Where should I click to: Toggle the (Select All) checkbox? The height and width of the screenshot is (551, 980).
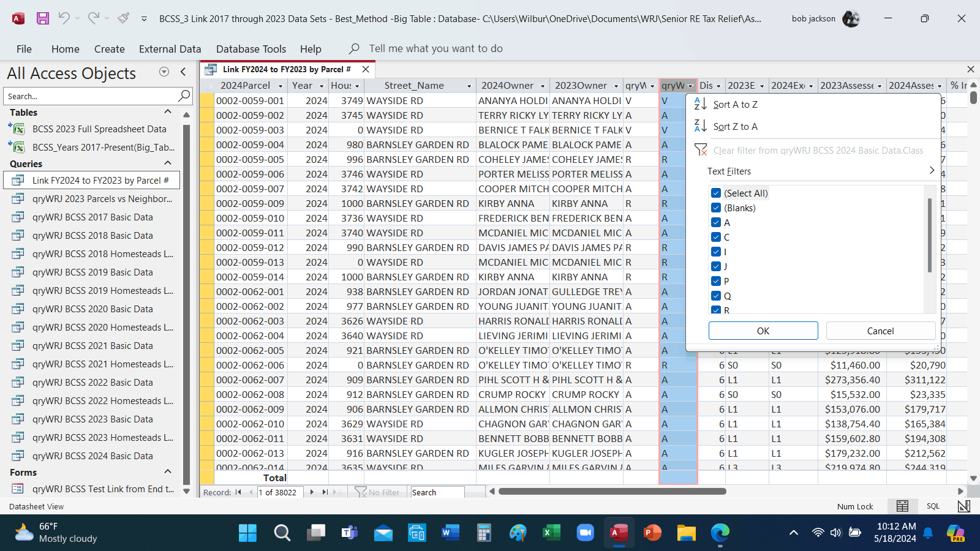pyautogui.click(x=716, y=193)
